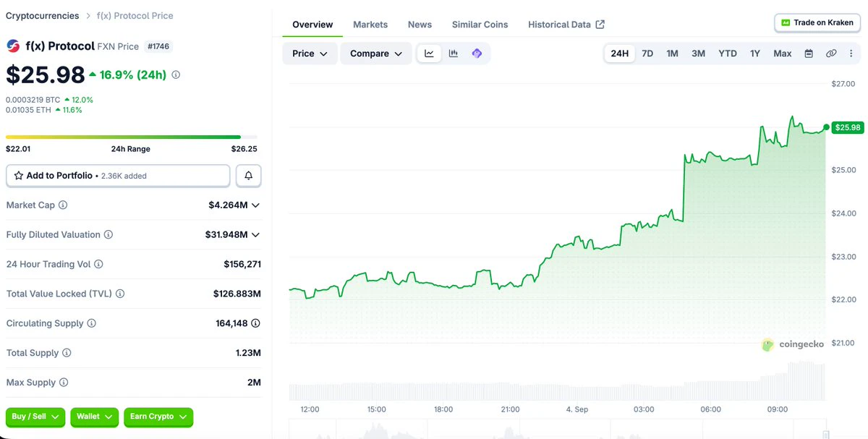
Task: Click Add to Portfolio button
Action: pyautogui.click(x=118, y=176)
